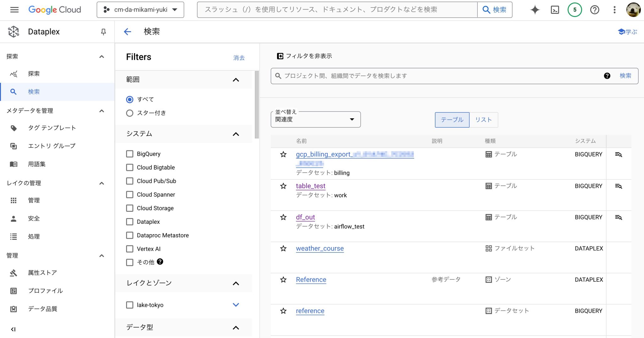Switch to the リスト view tab

click(483, 120)
